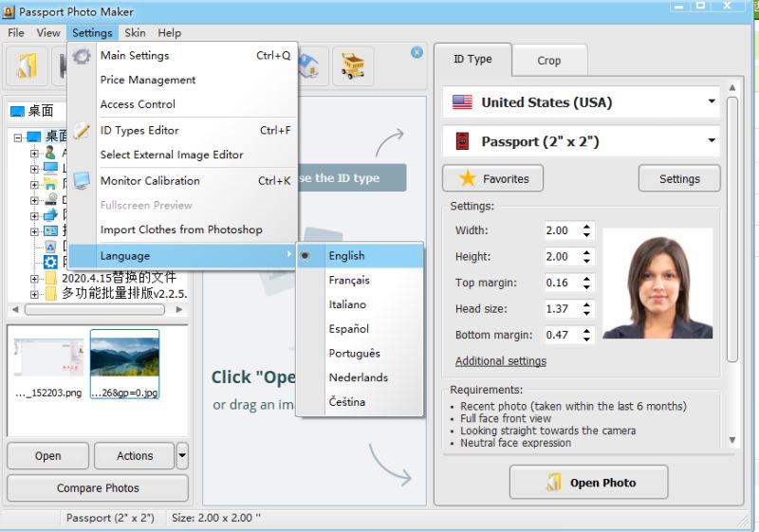This screenshot has height=532, width=759.
Task: Click the gear icon beside Main Settings
Action: [x=82, y=56]
